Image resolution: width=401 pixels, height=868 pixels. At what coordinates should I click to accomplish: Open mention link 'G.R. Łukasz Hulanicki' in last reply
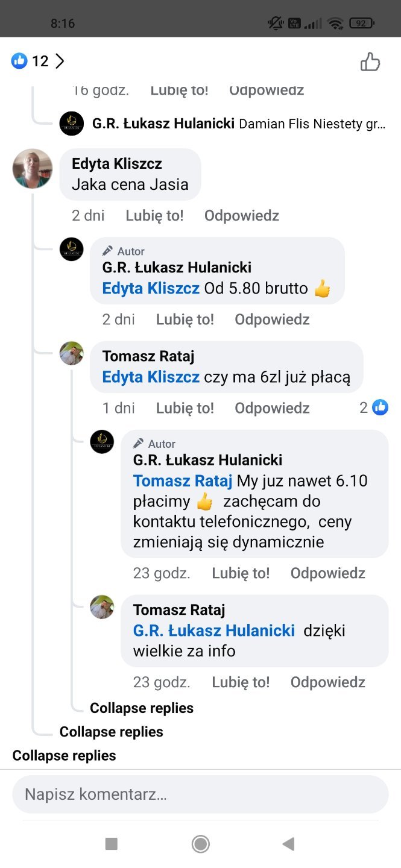pyautogui.click(x=214, y=631)
